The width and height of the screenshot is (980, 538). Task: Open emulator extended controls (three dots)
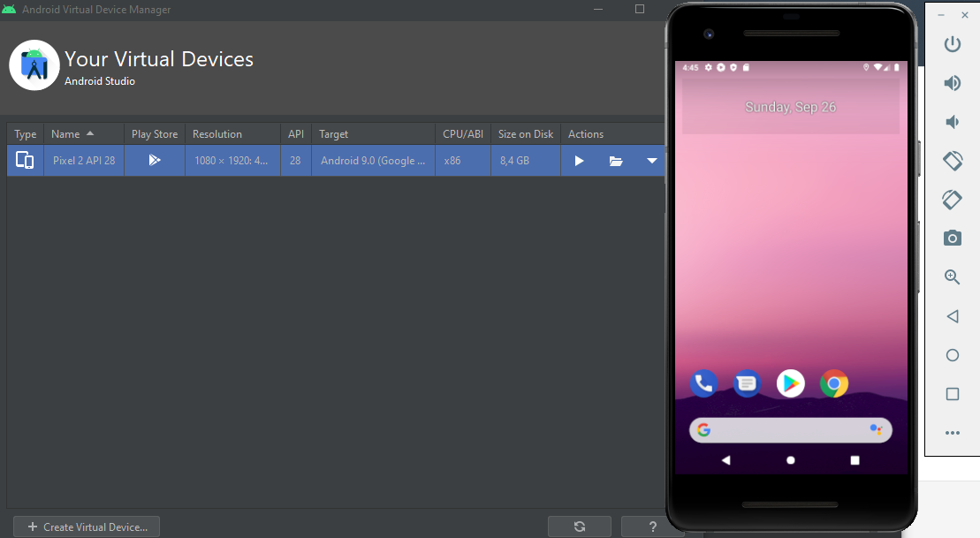click(x=952, y=432)
